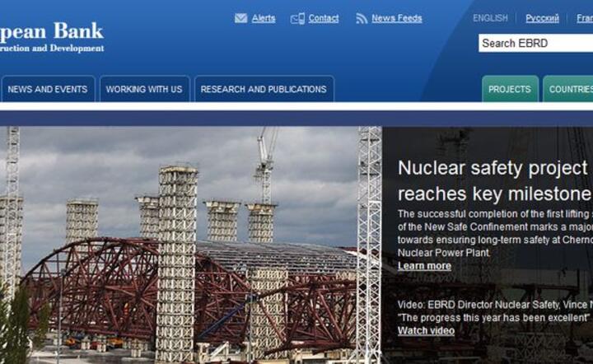Click the envelope Alerts icon
This screenshot has width=593, height=364.
tap(240, 18)
